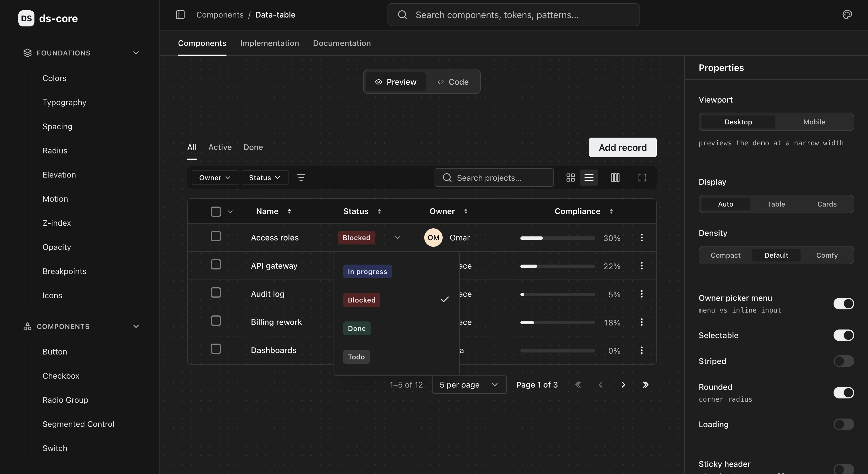This screenshot has width=868, height=474.
Task: Enable the Striped switch
Action: (x=844, y=361)
